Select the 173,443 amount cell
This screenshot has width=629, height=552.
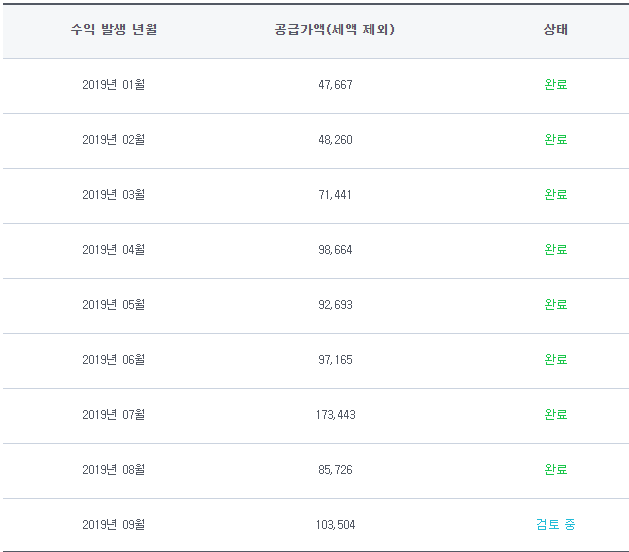point(335,415)
